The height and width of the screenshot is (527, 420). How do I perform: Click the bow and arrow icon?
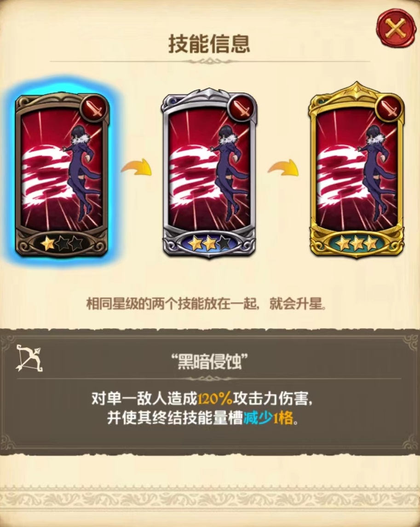[29, 358]
